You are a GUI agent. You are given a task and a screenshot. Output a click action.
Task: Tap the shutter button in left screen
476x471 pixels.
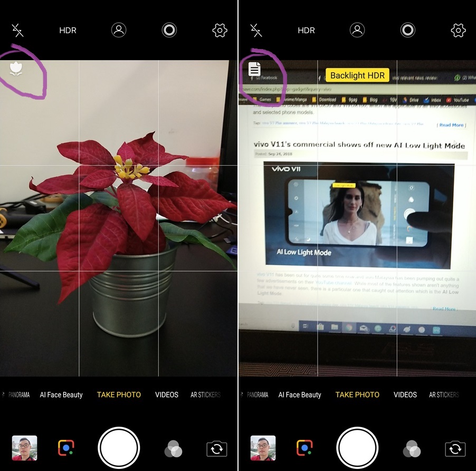click(x=119, y=448)
